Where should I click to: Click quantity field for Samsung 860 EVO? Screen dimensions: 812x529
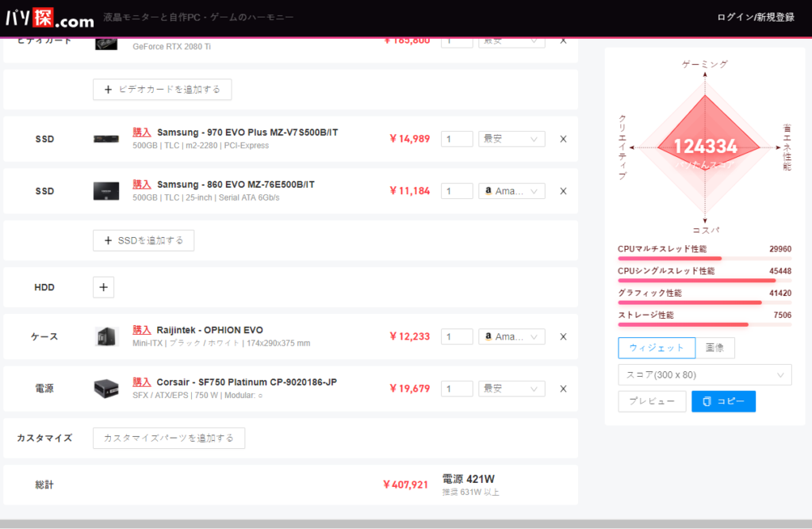457,191
